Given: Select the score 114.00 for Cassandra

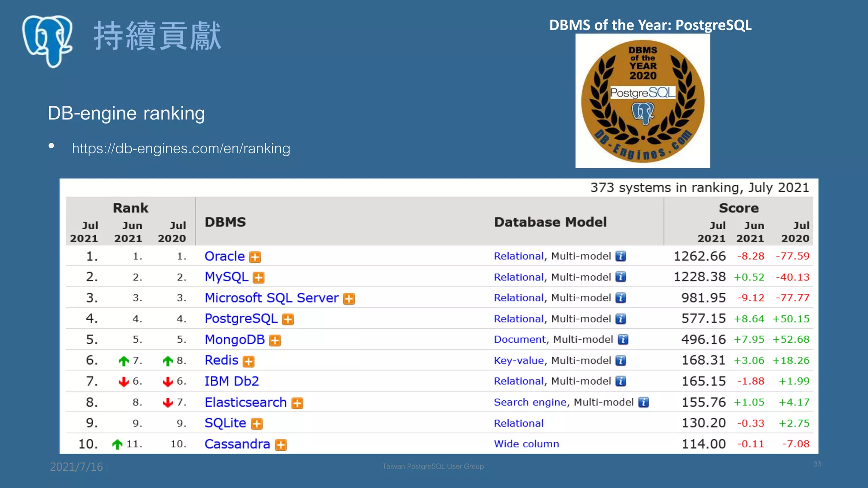Looking at the screenshot, I should tap(704, 444).
